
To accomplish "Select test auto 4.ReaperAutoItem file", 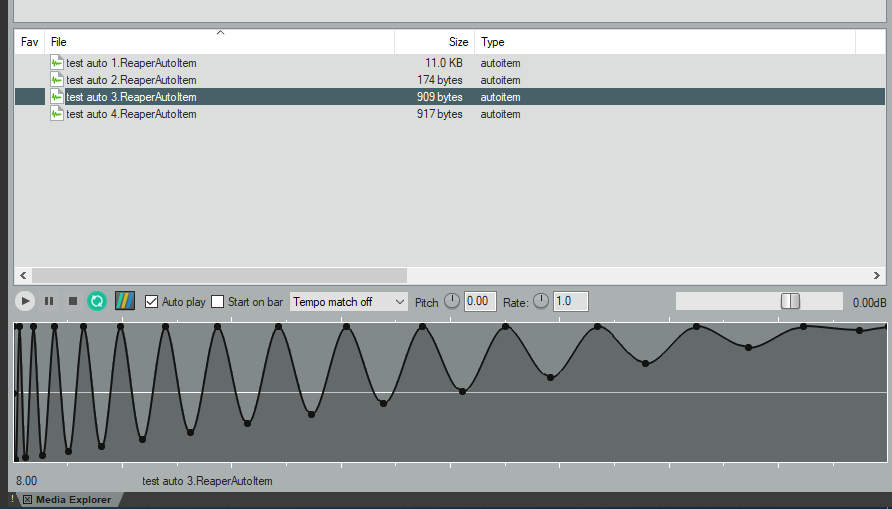I will (131, 114).
